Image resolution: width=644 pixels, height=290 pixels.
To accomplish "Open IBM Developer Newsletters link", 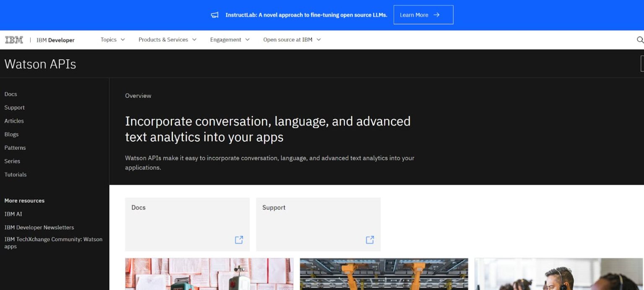I will 39,227.
